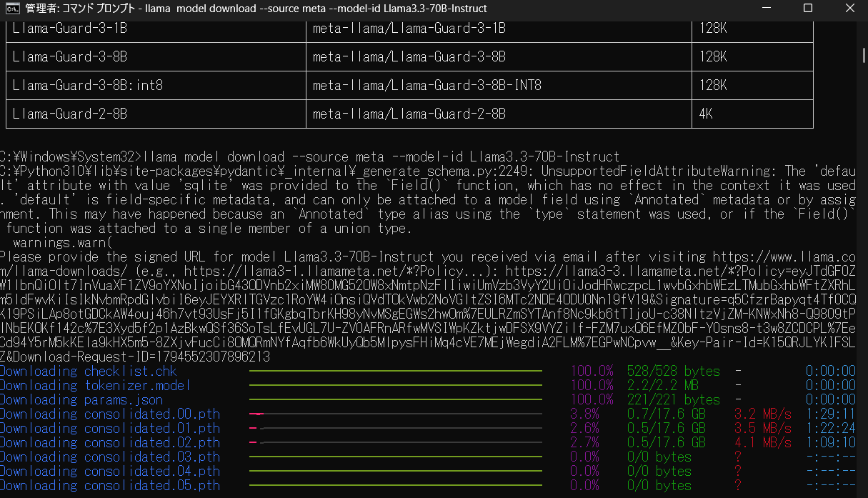The height and width of the screenshot is (498, 868).
Task: Click the tokenizer.model file name
Action: [x=137, y=386]
